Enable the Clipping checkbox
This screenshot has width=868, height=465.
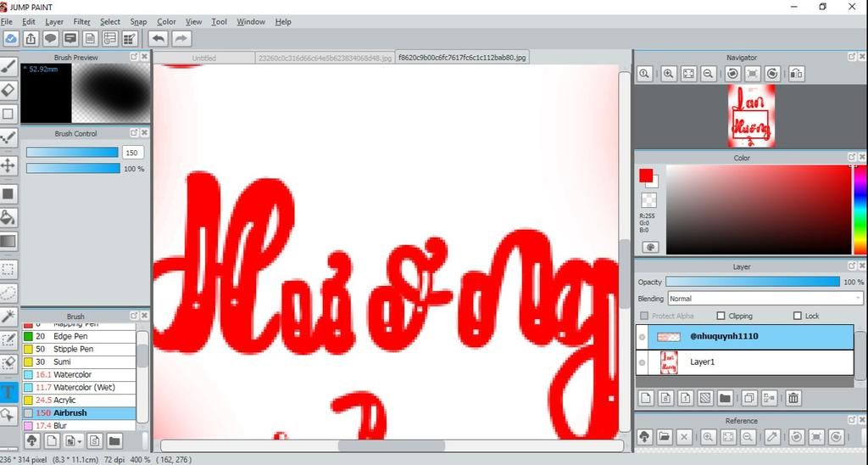721,316
